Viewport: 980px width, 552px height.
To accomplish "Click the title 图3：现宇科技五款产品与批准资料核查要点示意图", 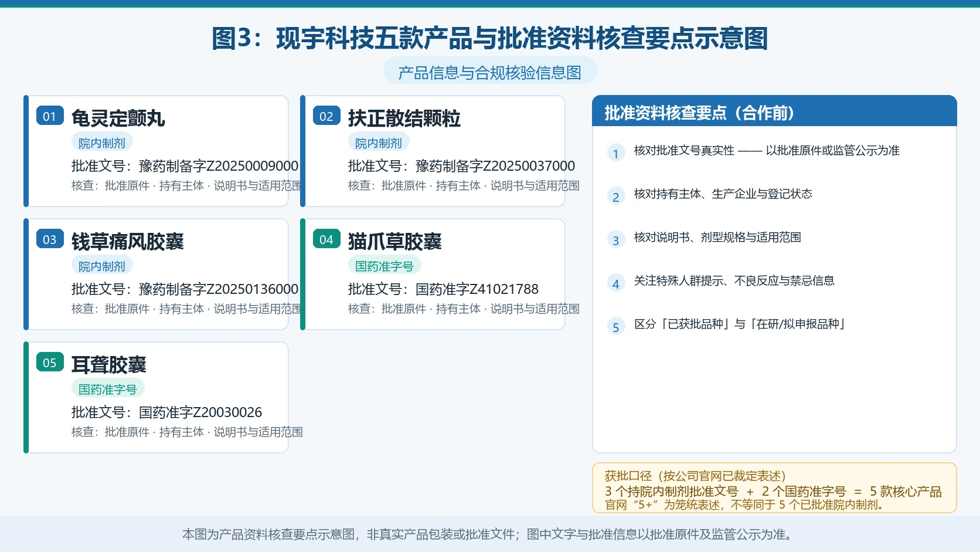I will coord(490,39).
